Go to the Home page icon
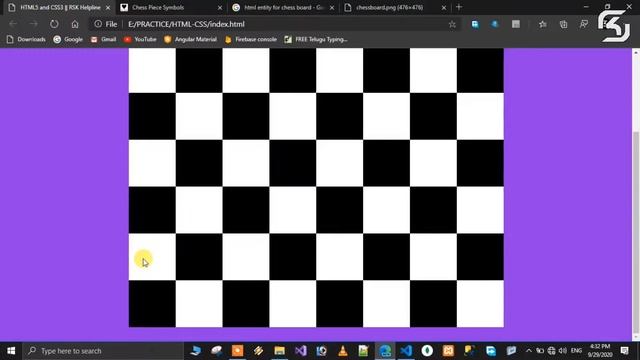This screenshot has height=360, width=640. coord(75,24)
